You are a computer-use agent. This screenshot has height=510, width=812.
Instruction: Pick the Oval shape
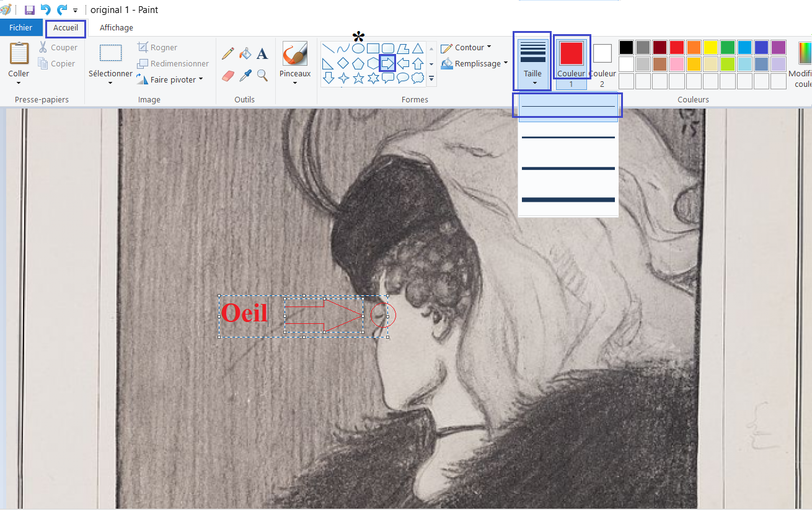[358, 48]
